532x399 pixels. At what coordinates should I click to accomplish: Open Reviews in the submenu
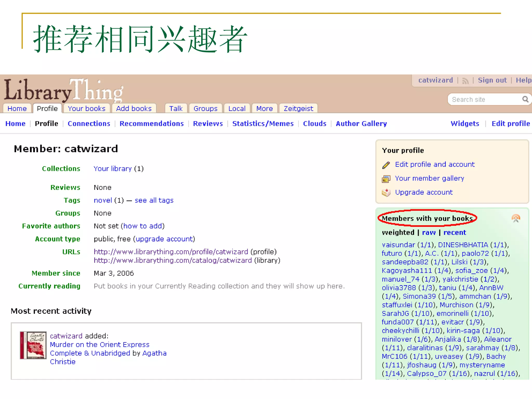point(208,124)
